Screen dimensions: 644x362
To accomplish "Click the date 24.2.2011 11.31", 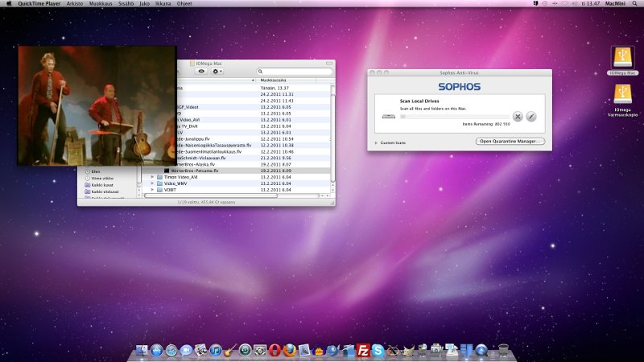I will 277,94.
